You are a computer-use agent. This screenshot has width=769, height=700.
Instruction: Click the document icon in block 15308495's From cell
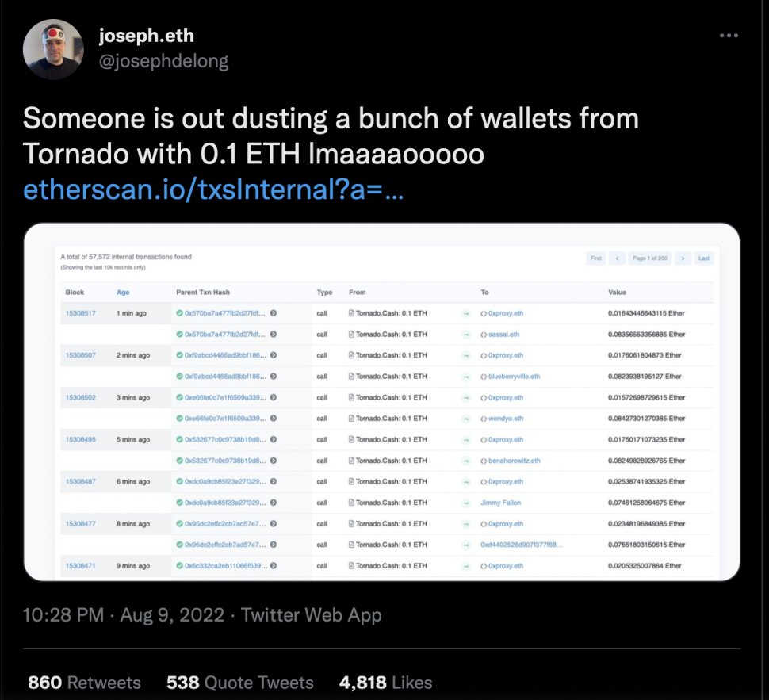(x=351, y=439)
